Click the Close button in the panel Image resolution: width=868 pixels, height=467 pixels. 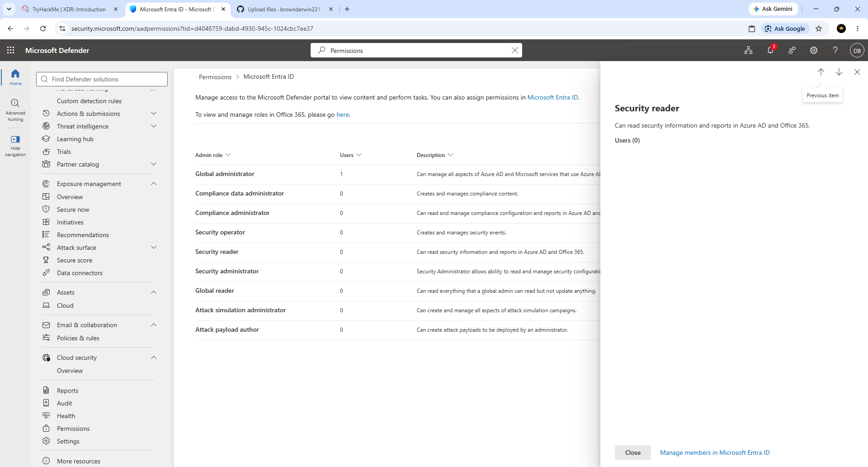[x=633, y=453]
